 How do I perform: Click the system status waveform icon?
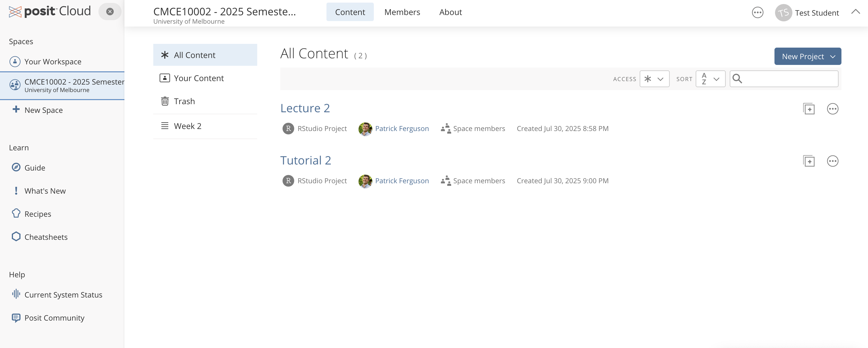pyautogui.click(x=16, y=294)
